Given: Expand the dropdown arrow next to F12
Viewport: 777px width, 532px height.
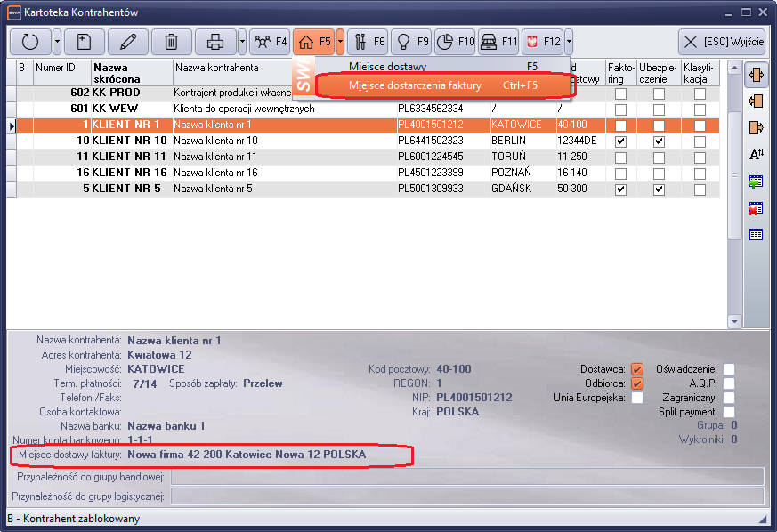Looking at the screenshot, I should (569, 42).
